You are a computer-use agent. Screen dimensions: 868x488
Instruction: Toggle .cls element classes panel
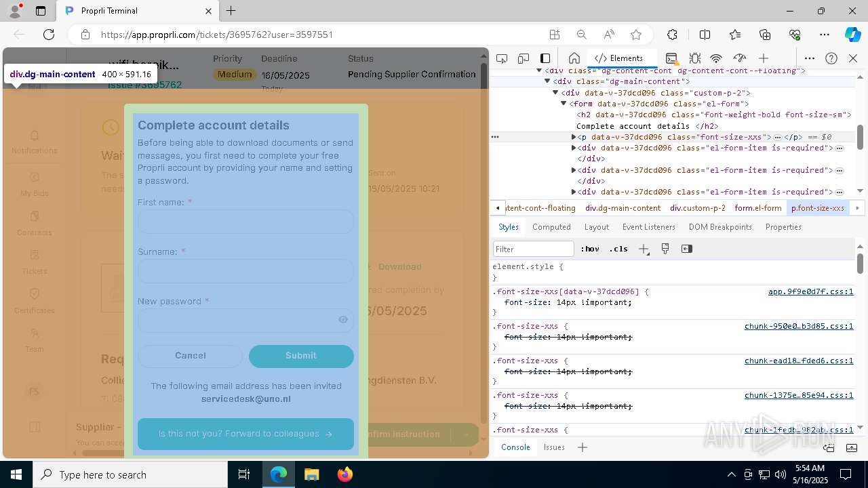(x=618, y=249)
